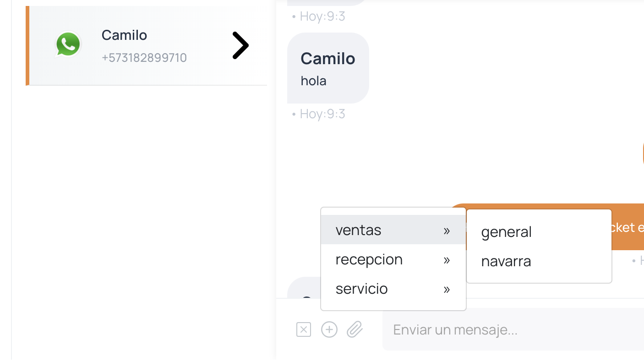Click the WhatsApp icon beside Camilo

pos(68,44)
